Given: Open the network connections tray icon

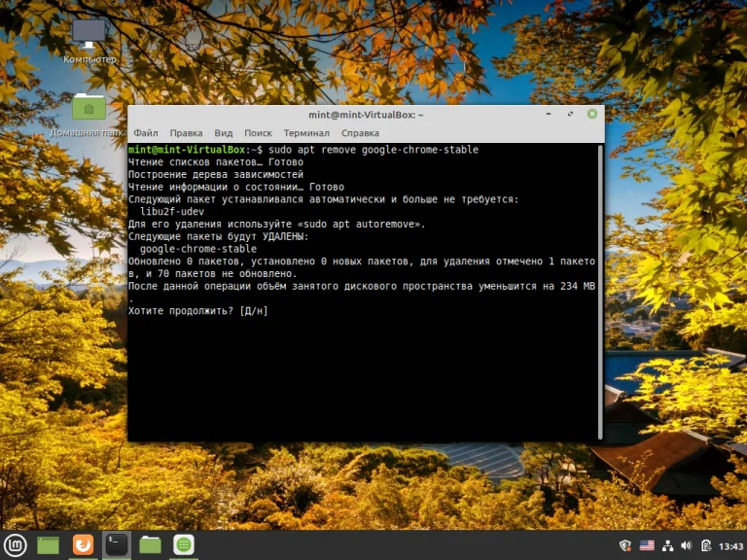Looking at the screenshot, I should (667, 545).
